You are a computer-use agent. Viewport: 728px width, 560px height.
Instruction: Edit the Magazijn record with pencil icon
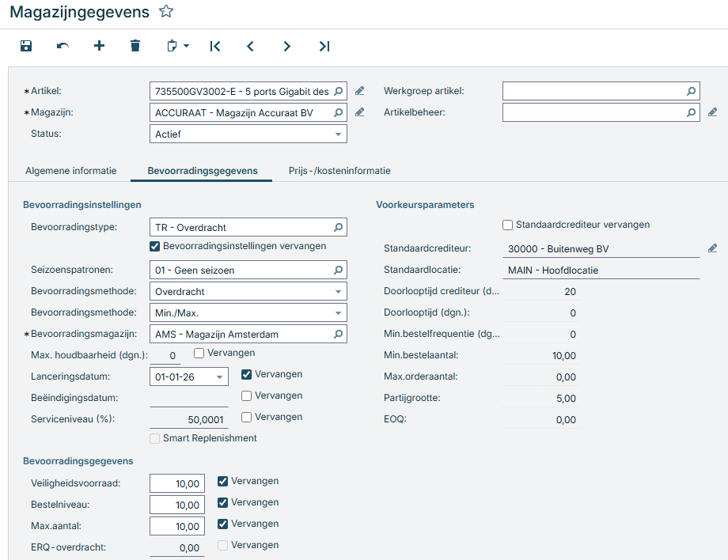360,112
